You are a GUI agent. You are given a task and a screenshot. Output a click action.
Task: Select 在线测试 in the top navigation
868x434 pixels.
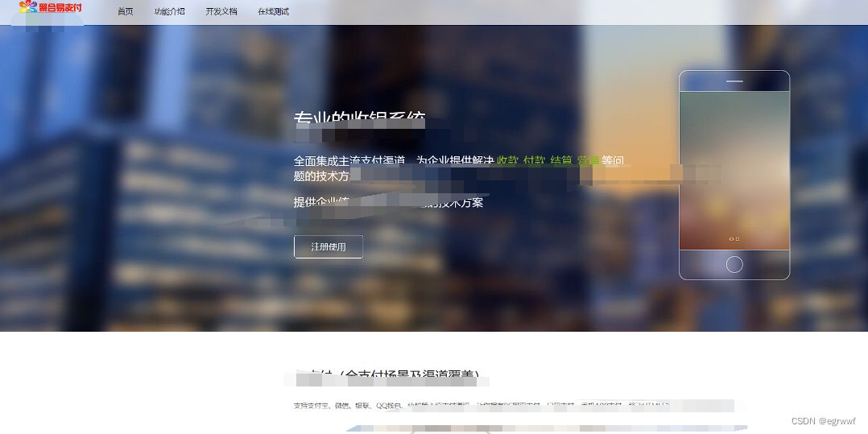pyautogui.click(x=274, y=11)
